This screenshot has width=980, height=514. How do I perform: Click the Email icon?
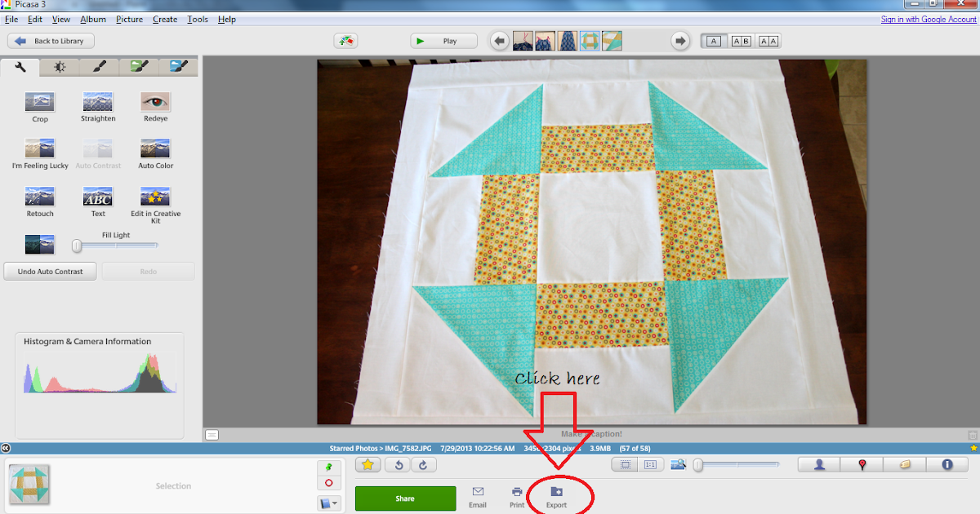coord(478,494)
